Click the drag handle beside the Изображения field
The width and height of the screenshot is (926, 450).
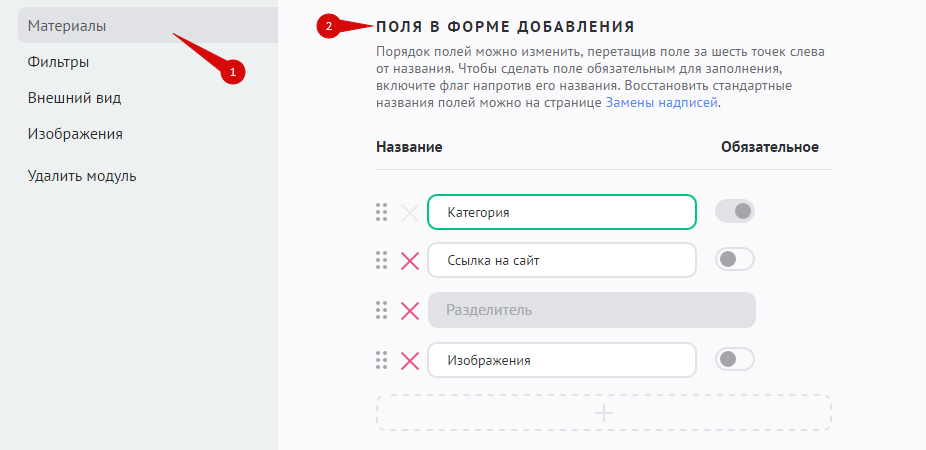(x=381, y=360)
